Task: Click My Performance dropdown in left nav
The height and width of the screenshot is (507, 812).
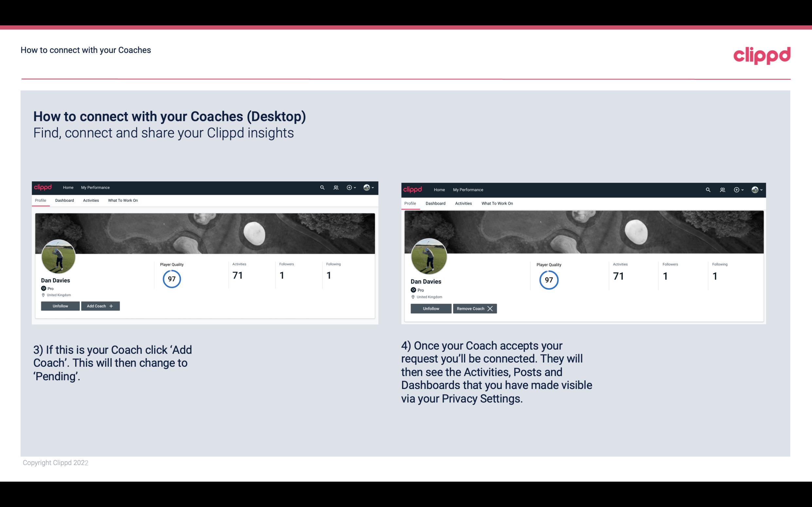Action: [x=95, y=187]
